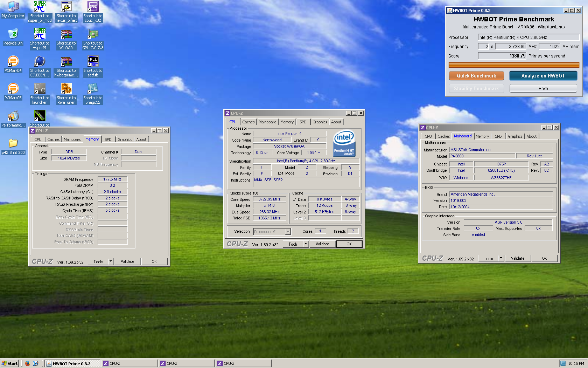Open the hexus_pifast shortcut icon
This screenshot has width=588, height=368.
tap(66, 12)
